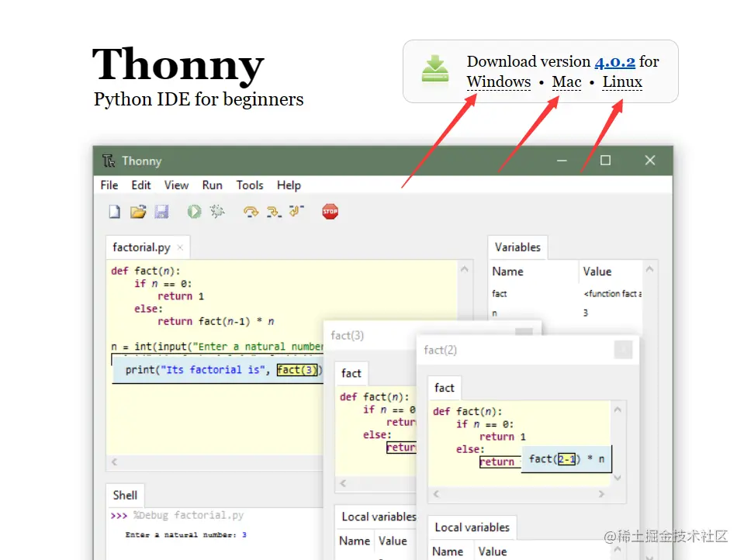Click the Enter a natural number prompt line
Screen dimensions: 744x560
click(x=185, y=535)
